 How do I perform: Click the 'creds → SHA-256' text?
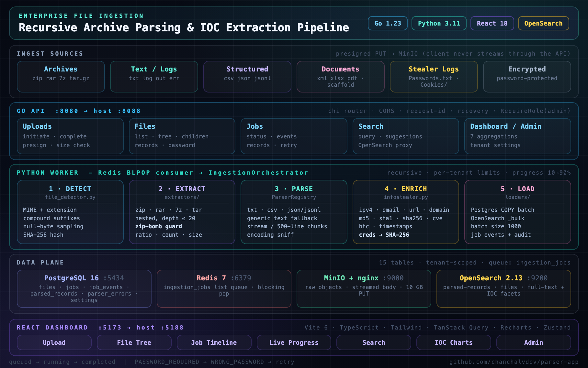384,235
